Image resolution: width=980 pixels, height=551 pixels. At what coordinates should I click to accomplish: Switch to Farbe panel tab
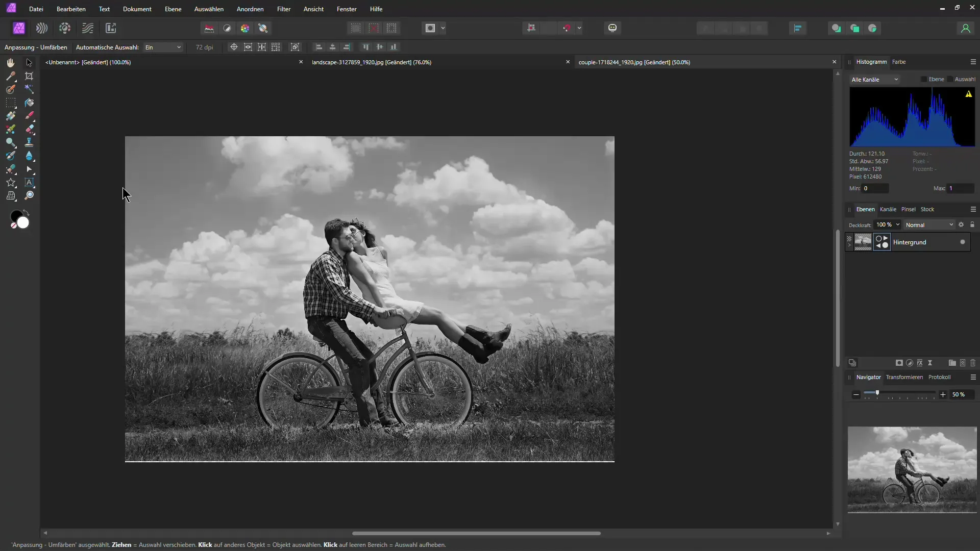[x=899, y=62]
